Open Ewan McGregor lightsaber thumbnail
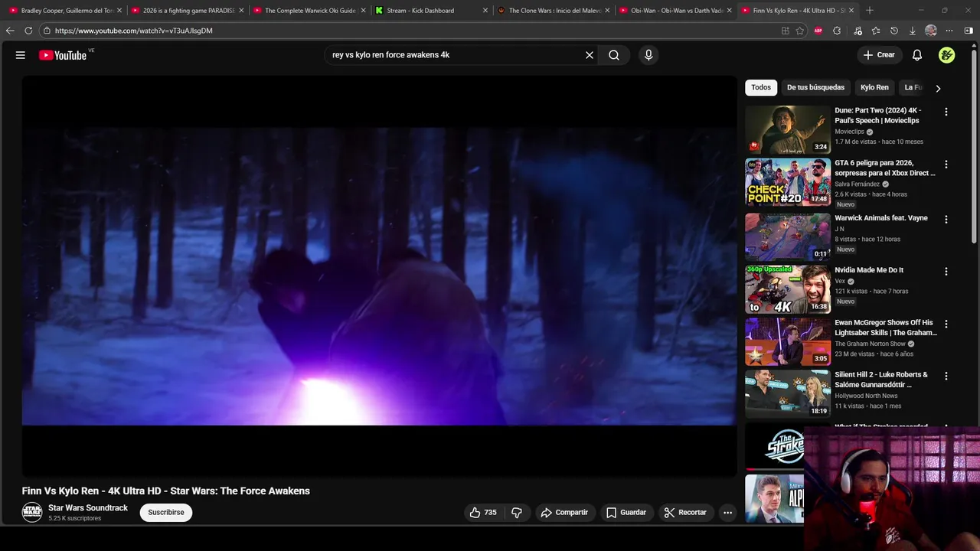The image size is (980, 551). [788, 341]
